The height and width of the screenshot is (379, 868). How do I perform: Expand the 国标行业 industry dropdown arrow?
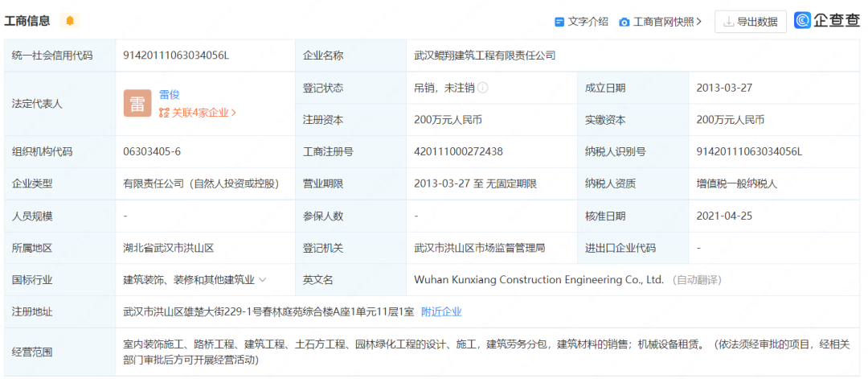click(262, 280)
